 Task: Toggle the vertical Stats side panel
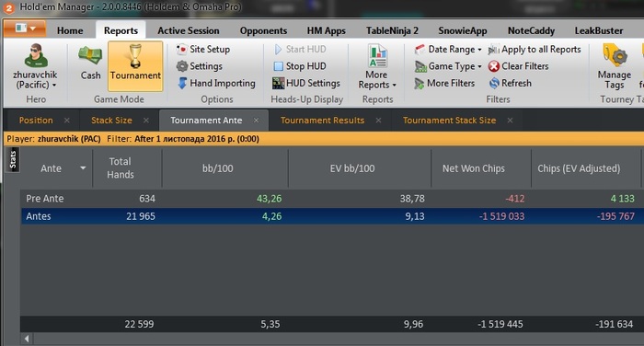(x=13, y=159)
